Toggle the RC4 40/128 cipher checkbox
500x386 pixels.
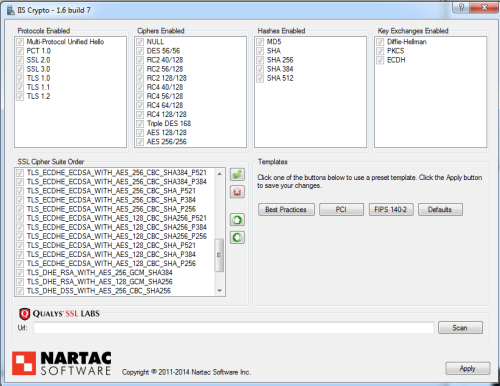point(140,87)
